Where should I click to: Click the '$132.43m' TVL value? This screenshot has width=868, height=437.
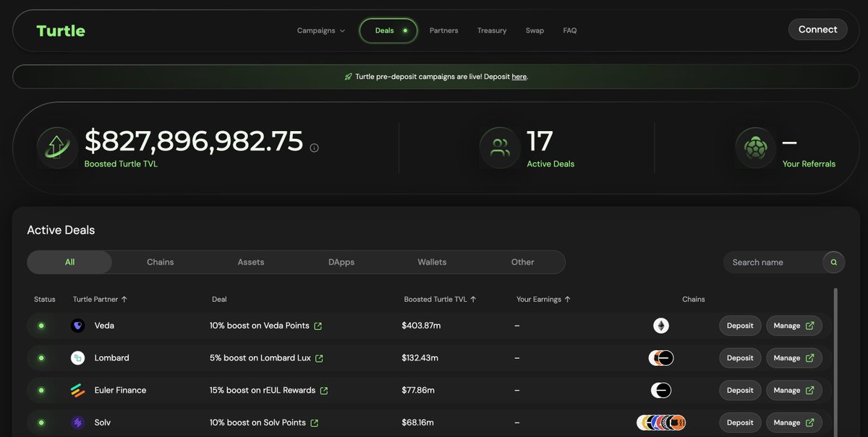click(x=420, y=358)
